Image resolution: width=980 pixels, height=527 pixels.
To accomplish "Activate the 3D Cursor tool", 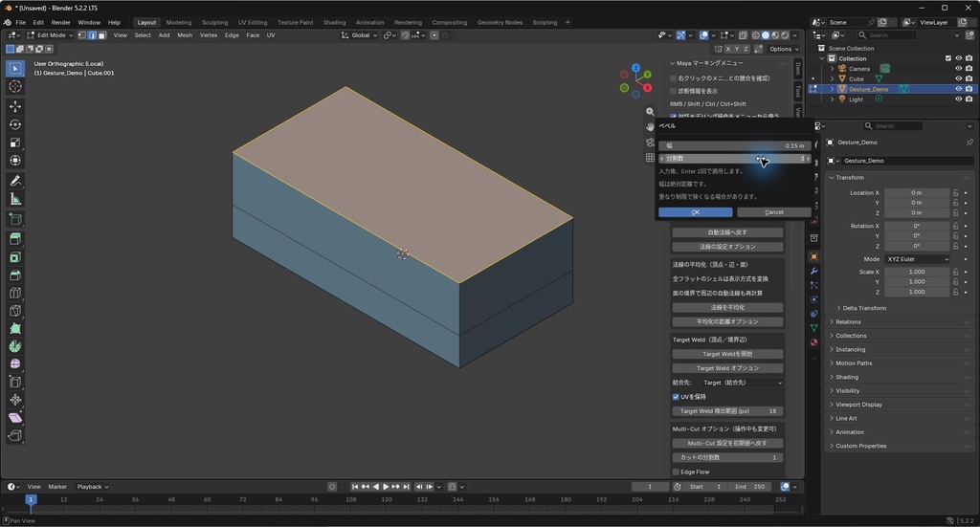I will [15, 86].
